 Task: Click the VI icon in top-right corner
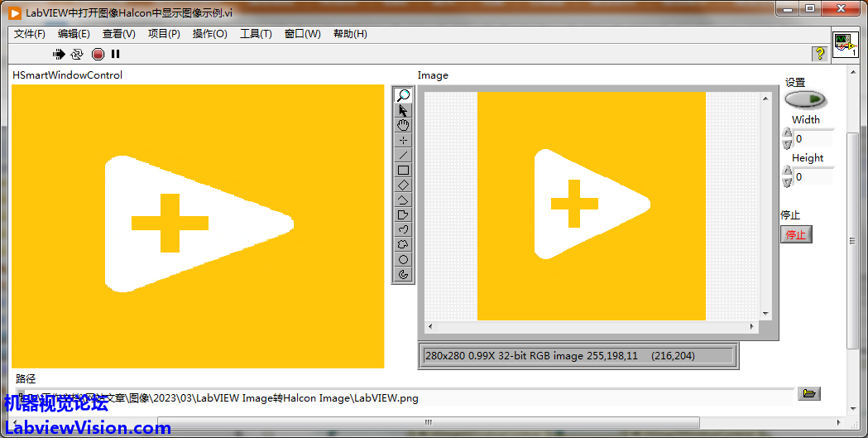coord(846,45)
